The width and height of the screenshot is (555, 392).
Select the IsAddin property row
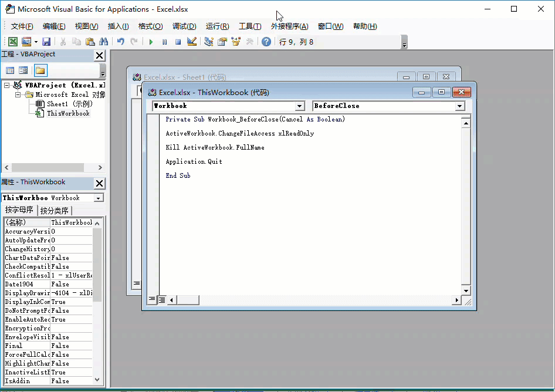coord(48,381)
